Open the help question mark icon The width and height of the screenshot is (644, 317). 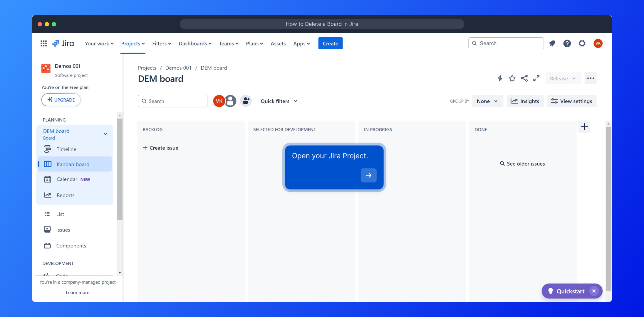[x=567, y=43]
